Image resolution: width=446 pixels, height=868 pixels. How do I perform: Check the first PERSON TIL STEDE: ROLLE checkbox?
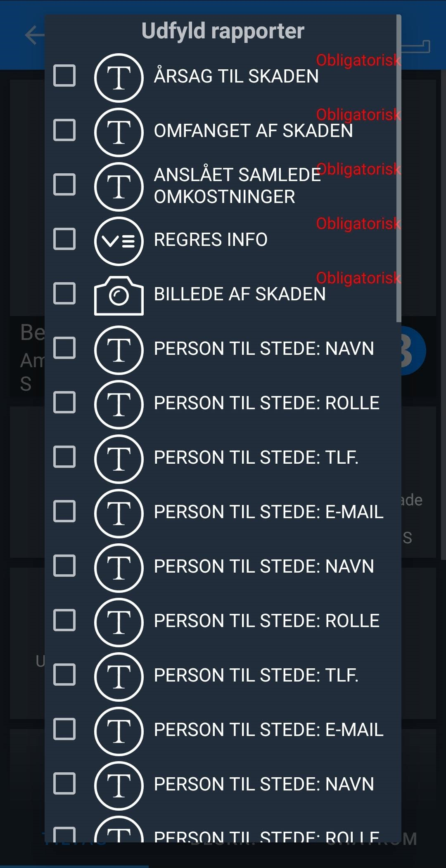(x=64, y=402)
